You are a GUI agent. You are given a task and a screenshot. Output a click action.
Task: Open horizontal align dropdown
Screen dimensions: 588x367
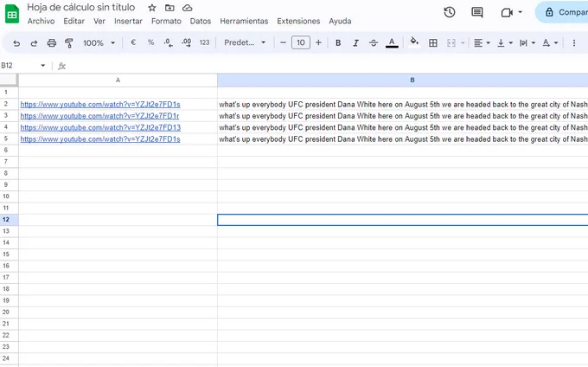click(482, 42)
